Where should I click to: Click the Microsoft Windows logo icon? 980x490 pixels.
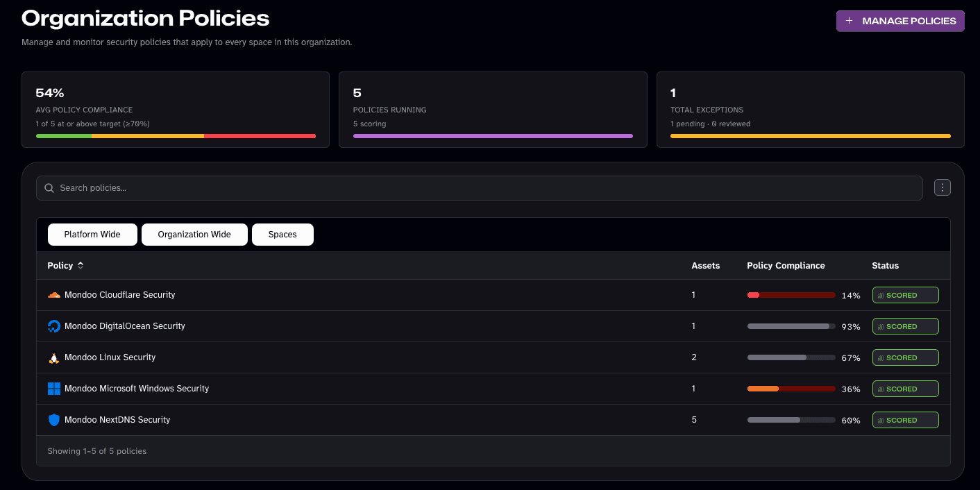(x=54, y=389)
